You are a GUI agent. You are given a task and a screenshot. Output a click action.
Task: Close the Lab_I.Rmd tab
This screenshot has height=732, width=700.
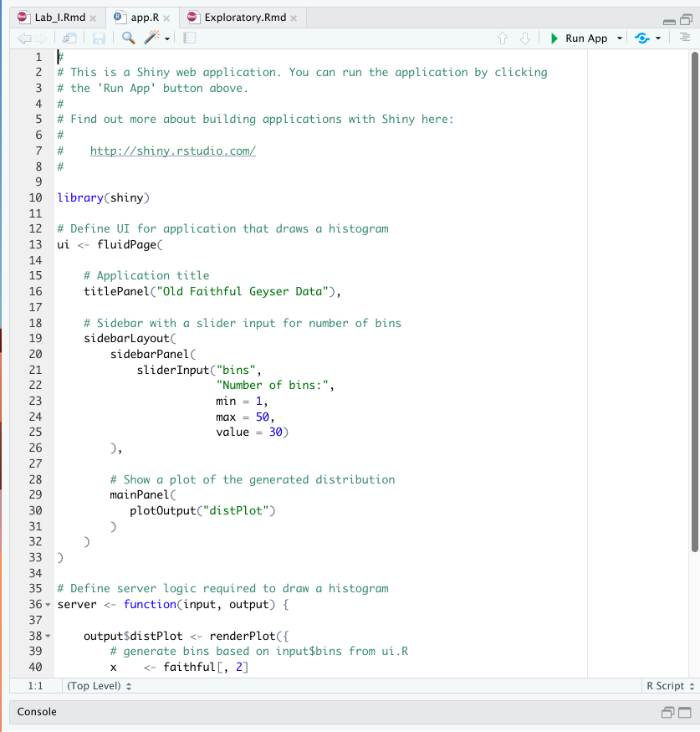tap(93, 18)
